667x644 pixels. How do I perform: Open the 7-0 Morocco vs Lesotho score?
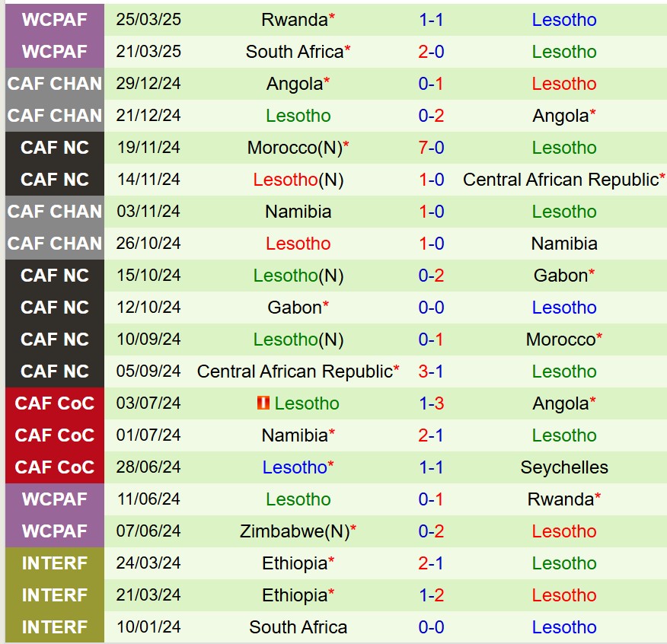tap(431, 148)
